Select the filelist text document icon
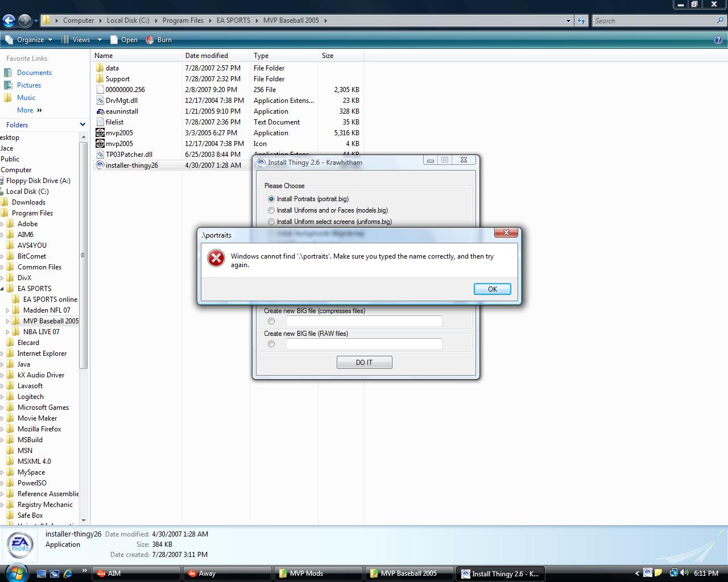 pos(100,122)
